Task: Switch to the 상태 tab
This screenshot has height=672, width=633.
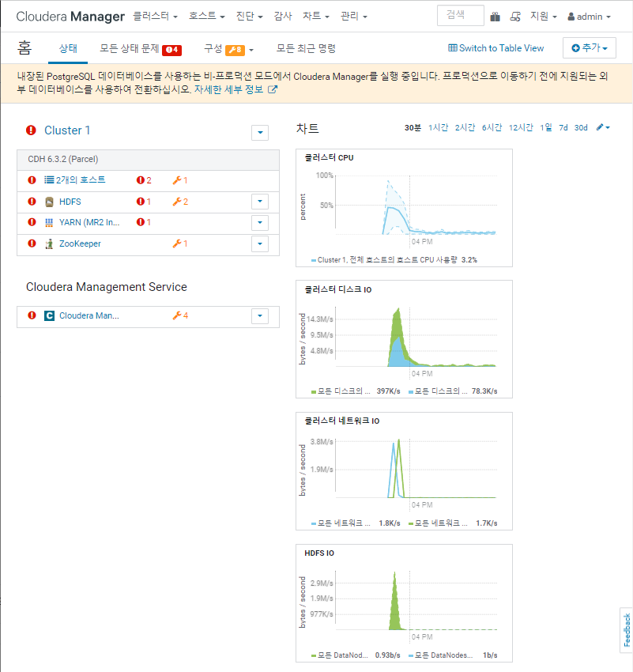Action: point(68,48)
